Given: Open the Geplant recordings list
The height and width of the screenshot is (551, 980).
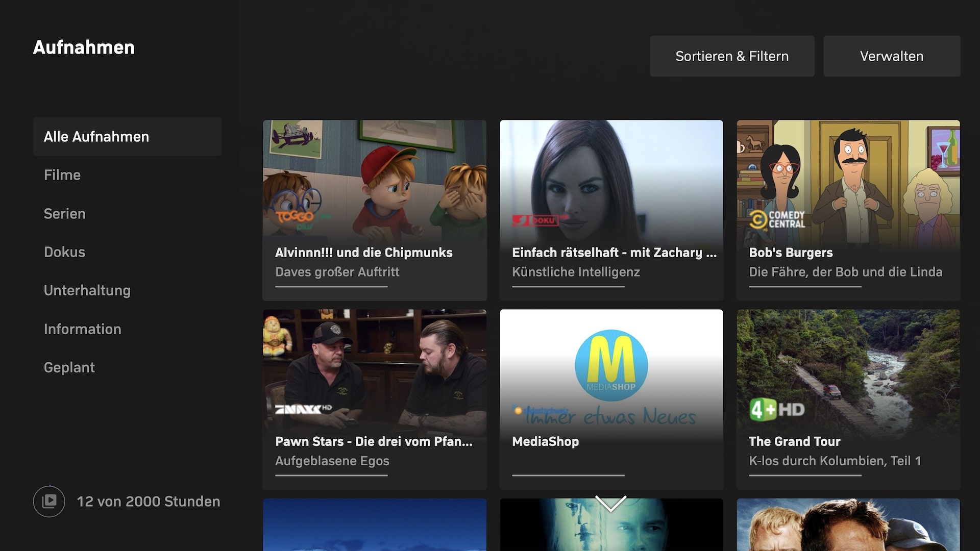Looking at the screenshot, I should (69, 367).
